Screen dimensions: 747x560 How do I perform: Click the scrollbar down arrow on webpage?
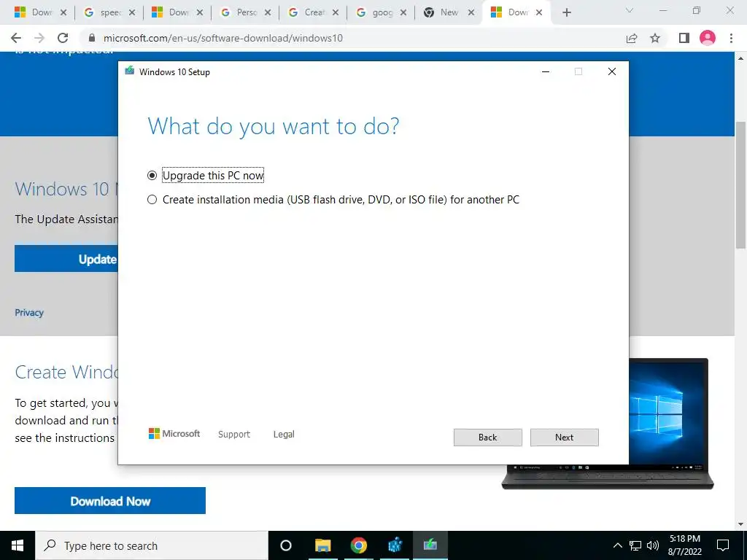coord(741,524)
